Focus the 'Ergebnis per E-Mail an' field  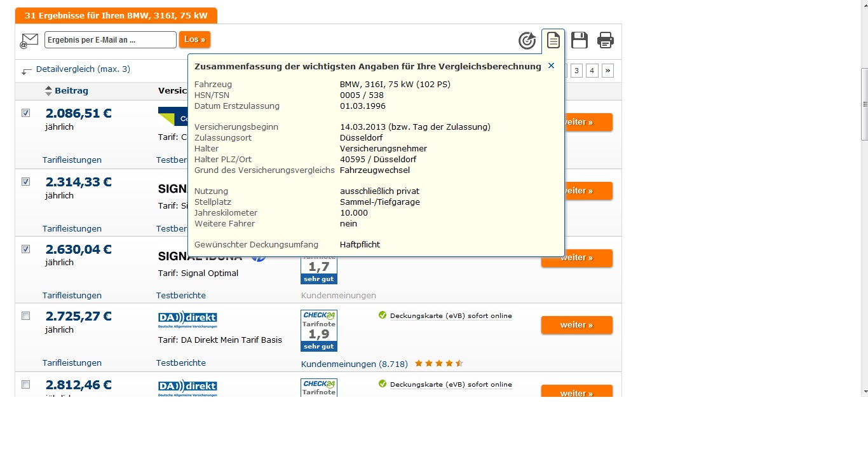click(x=111, y=39)
